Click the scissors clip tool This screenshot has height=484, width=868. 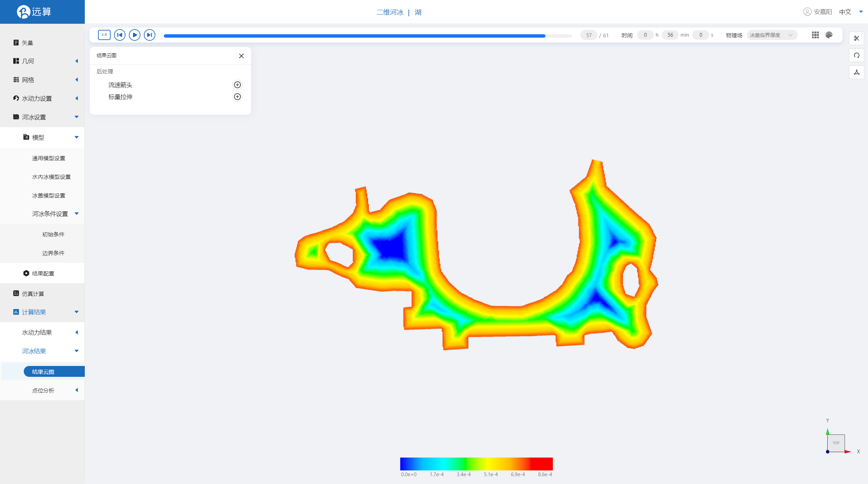click(x=856, y=38)
